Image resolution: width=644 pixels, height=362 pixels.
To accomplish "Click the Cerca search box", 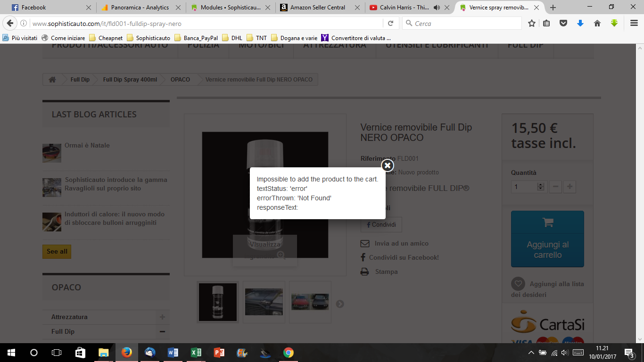I will pyautogui.click(x=462, y=23).
